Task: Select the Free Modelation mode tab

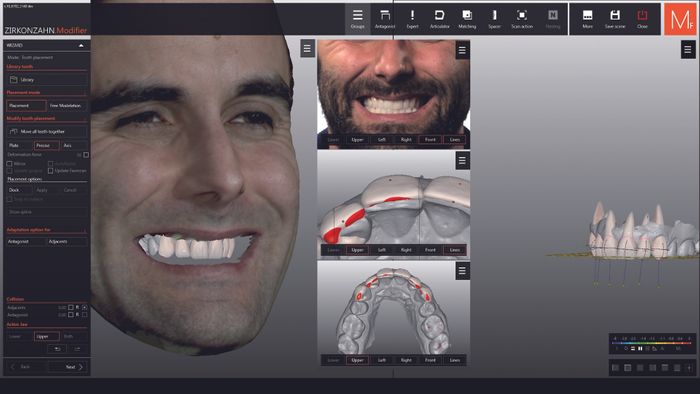Action: tap(67, 106)
